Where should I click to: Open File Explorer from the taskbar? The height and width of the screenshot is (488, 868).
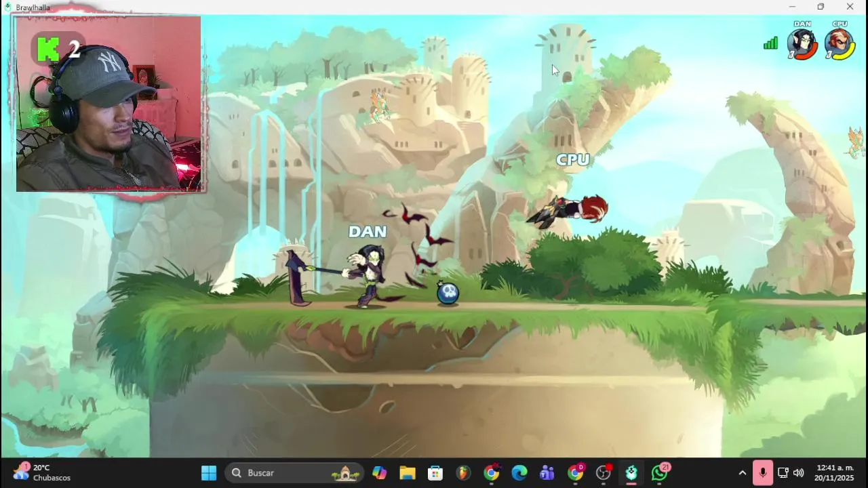[x=407, y=472]
